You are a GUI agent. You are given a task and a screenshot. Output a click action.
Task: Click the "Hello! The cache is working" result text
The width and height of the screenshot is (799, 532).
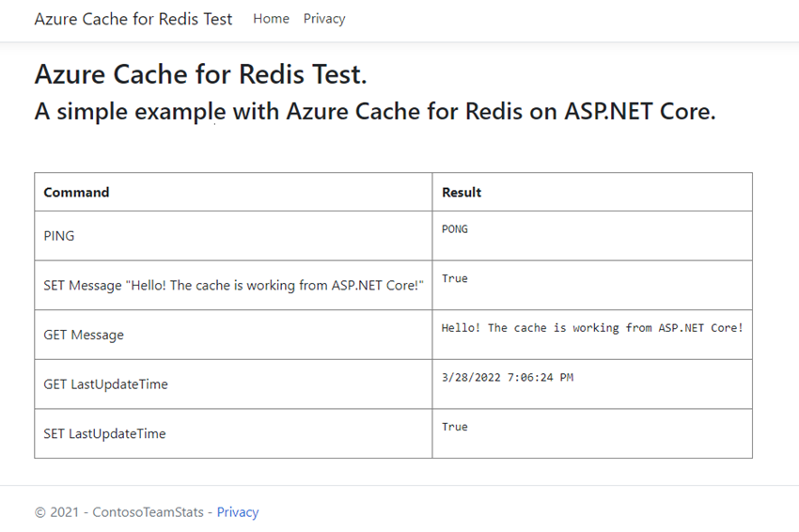point(592,328)
